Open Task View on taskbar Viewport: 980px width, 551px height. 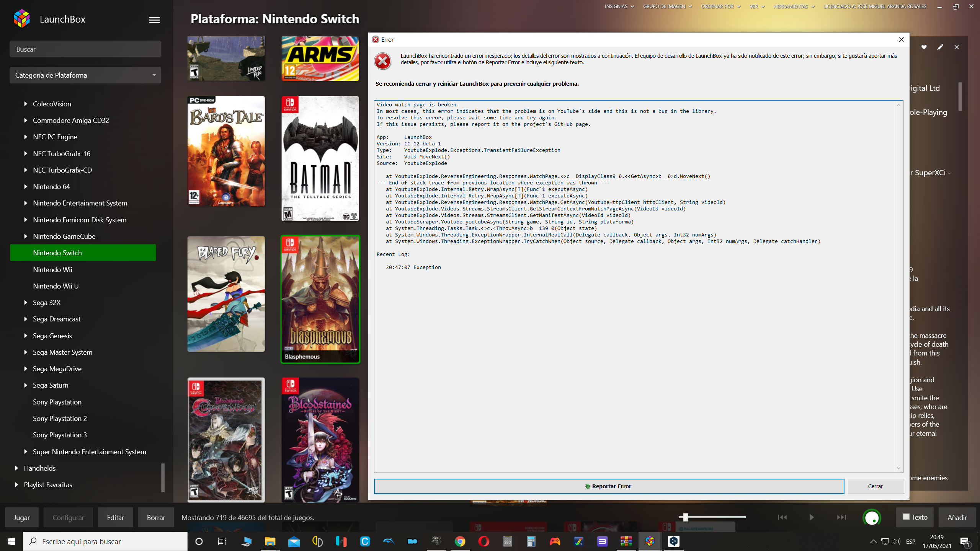pos(222,541)
